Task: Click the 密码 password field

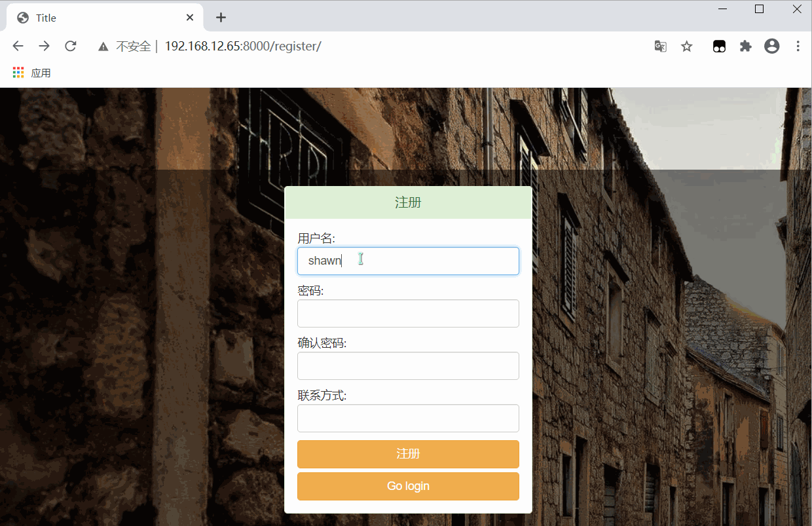Action: click(x=408, y=313)
